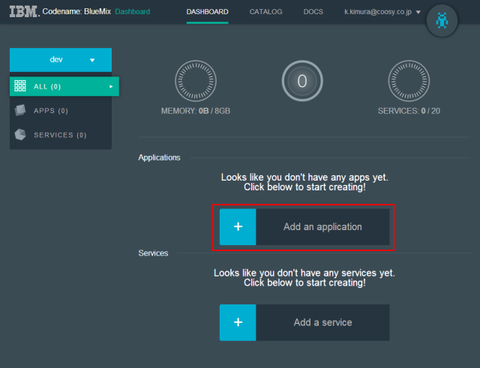Click the Add a service button
The width and height of the screenshot is (480, 368).
[x=304, y=322]
